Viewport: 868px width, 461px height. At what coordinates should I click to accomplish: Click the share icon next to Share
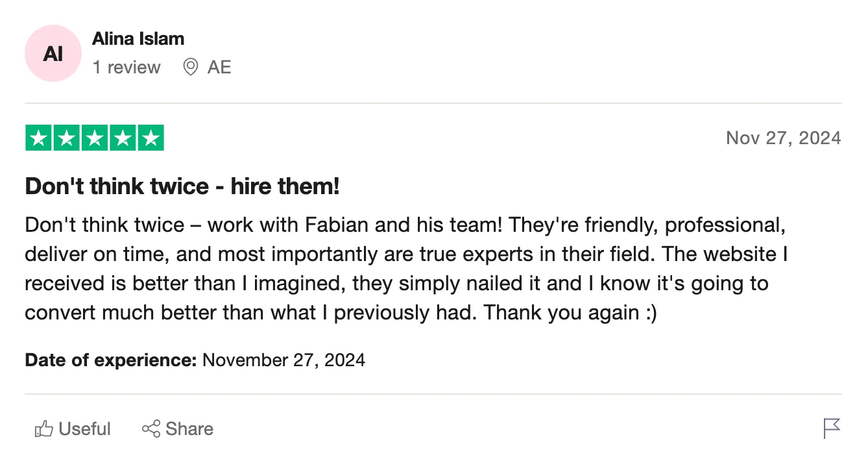[x=151, y=429]
